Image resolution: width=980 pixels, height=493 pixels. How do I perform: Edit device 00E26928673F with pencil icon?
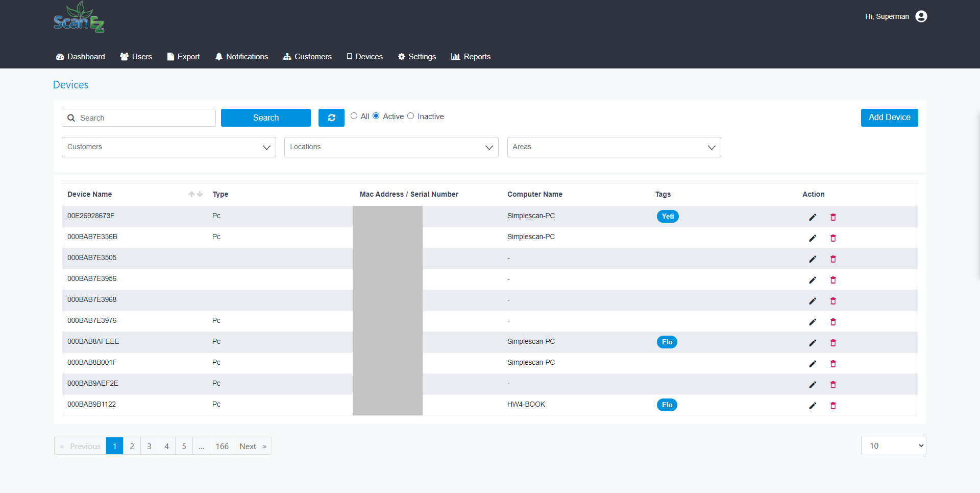click(x=813, y=217)
